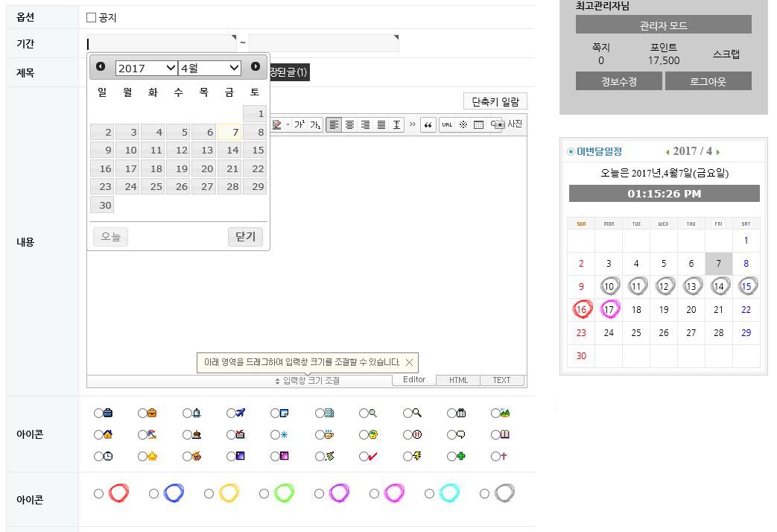This screenshot has width=777, height=532.
Task: Click the 로그아웃 logout button
Action: [708, 81]
